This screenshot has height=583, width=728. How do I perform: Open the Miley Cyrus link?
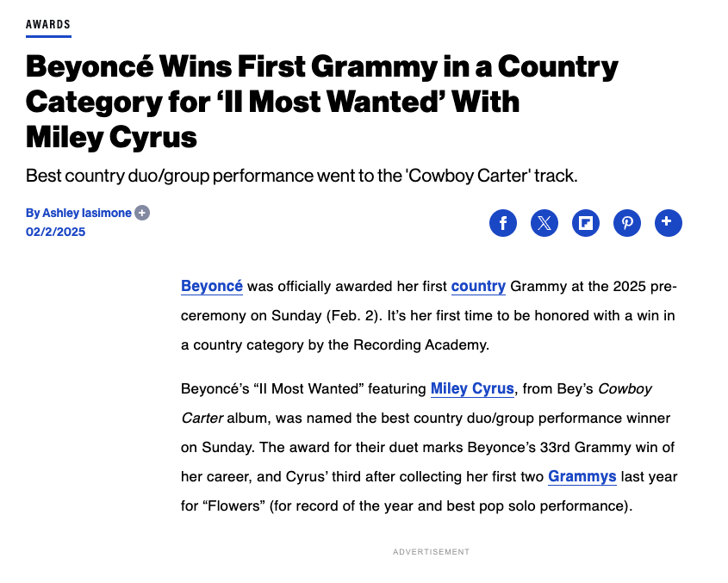tap(472, 388)
